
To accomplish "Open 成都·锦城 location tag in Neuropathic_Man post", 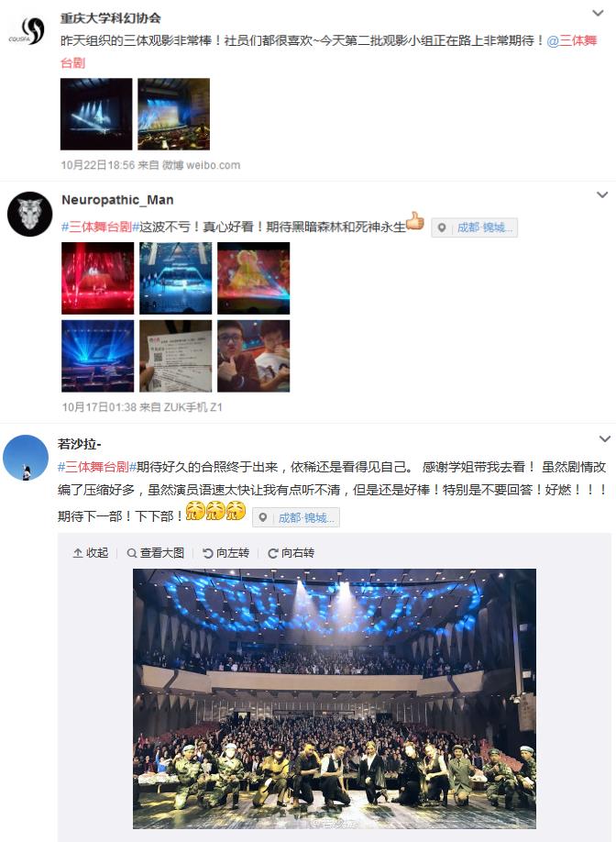I will [x=474, y=227].
